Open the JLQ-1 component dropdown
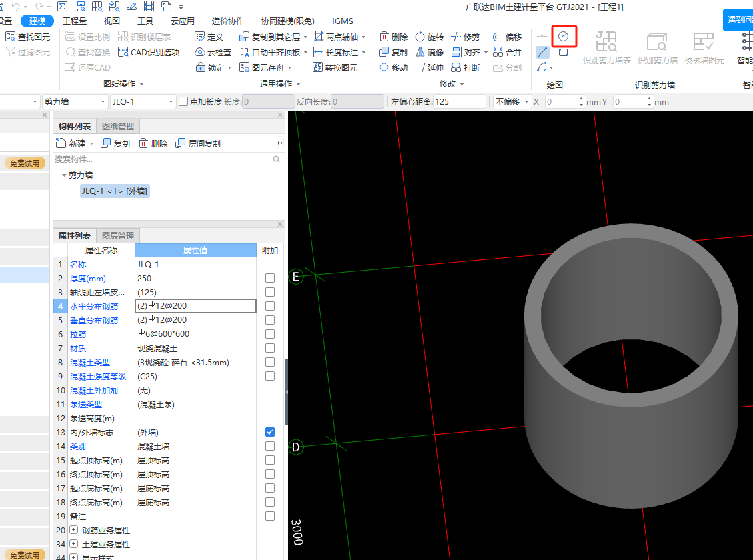 171,102
